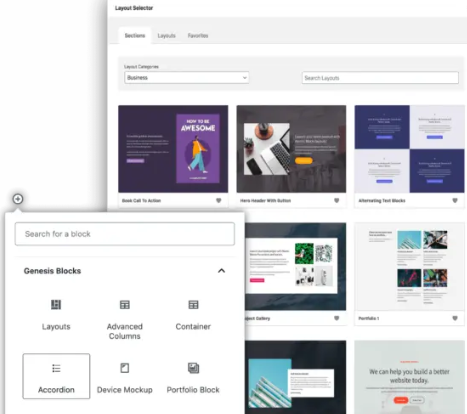Switch to the Favorites tab

[x=198, y=36]
